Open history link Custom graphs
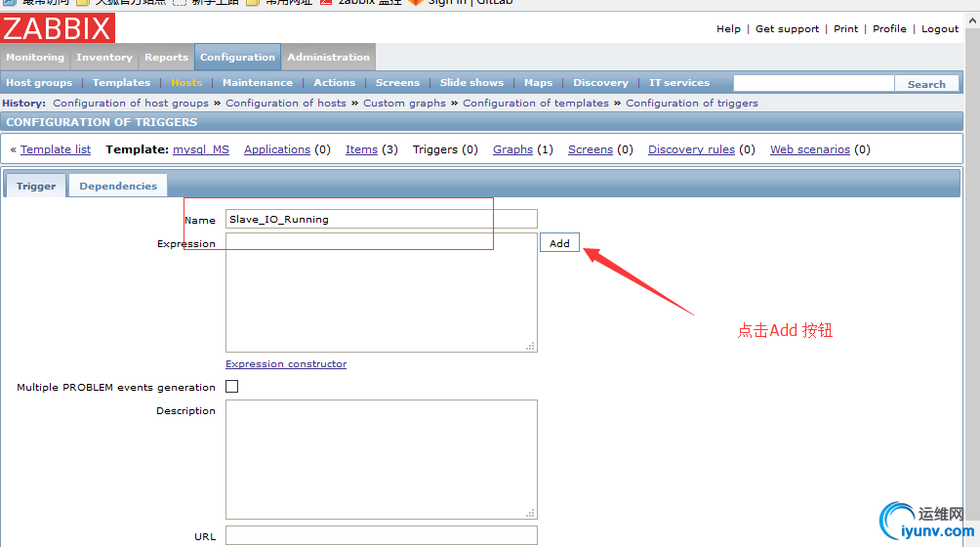The width and height of the screenshot is (980, 547). [x=404, y=104]
